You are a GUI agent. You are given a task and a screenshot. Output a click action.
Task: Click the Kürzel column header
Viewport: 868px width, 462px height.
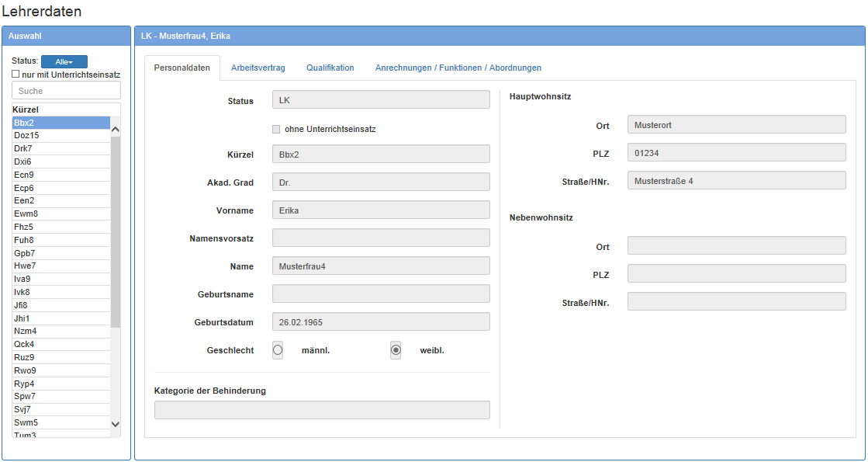(x=26, y=109)
